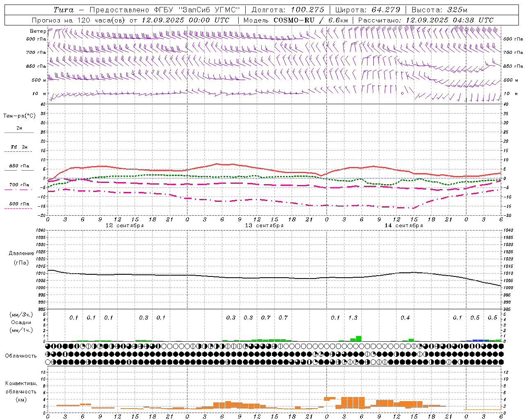525x420 pixels.
Task: Click the "Тем-ра(°C)" axis title
Action: pos(19,116)
